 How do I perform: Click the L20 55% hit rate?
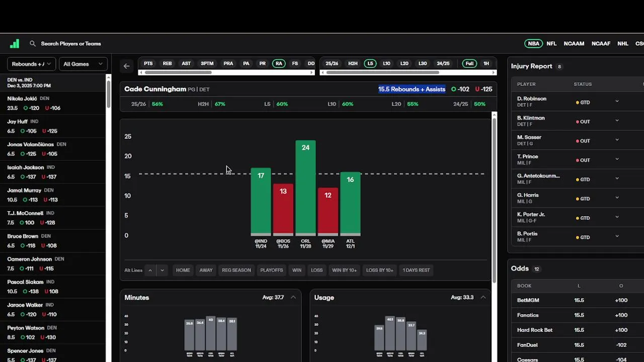[x=405, y=104]
